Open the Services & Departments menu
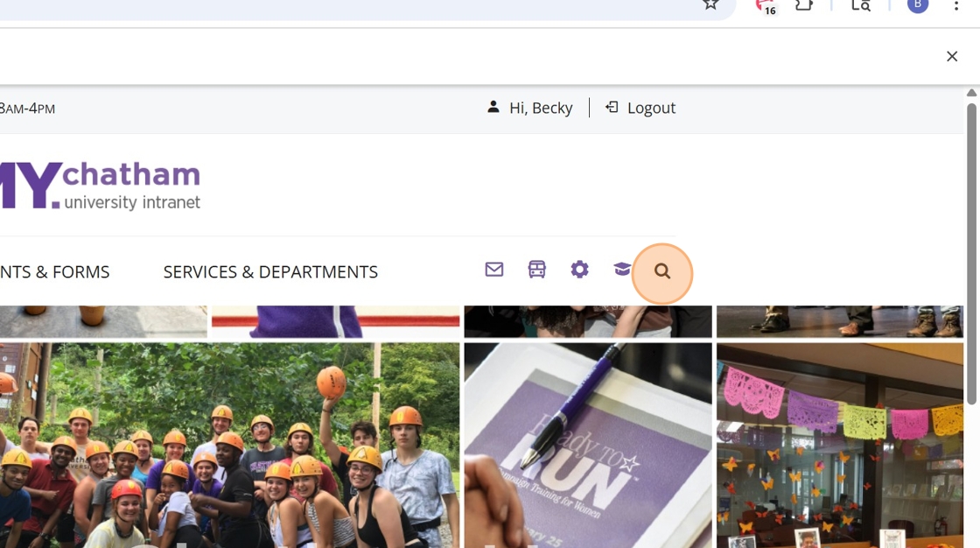This screenshot has height=548, width=980. pyautogui.click(x=270, y=272)
